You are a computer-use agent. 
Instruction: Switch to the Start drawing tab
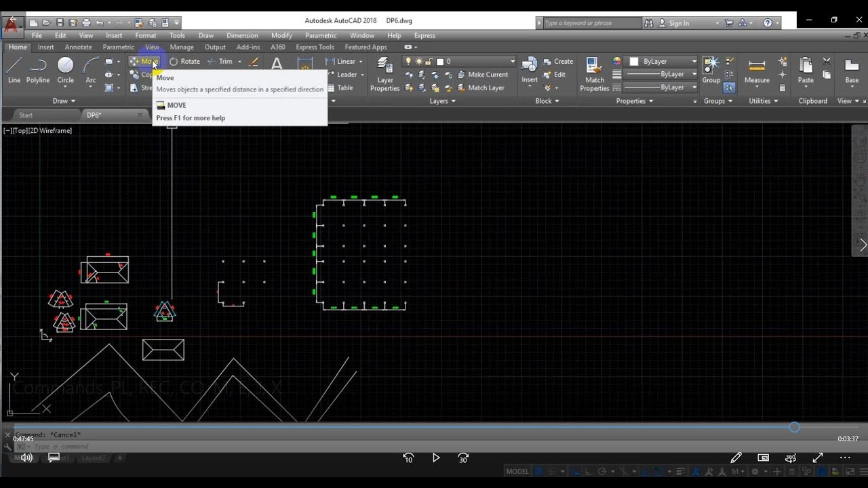pyautogui.click(x=26, y=115)
